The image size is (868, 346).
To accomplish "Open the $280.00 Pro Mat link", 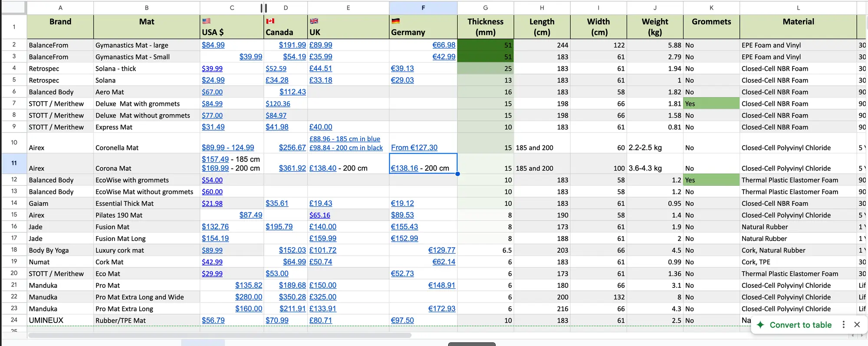I will coord(249,297).
